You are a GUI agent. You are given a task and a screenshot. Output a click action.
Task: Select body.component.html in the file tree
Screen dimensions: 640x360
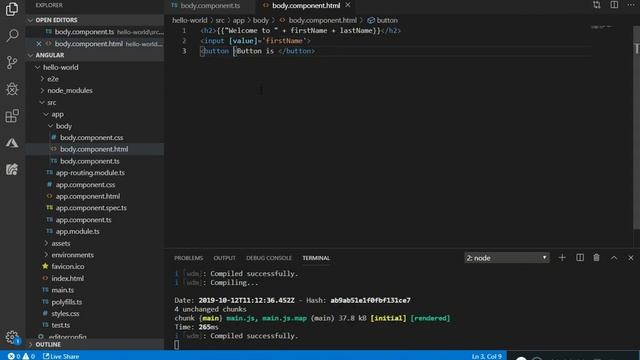[x=95, y=149]
